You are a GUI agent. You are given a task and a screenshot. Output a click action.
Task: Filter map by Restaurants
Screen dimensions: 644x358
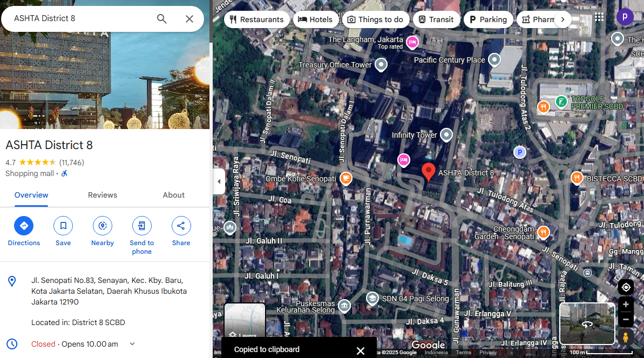[x=257, y=19]
